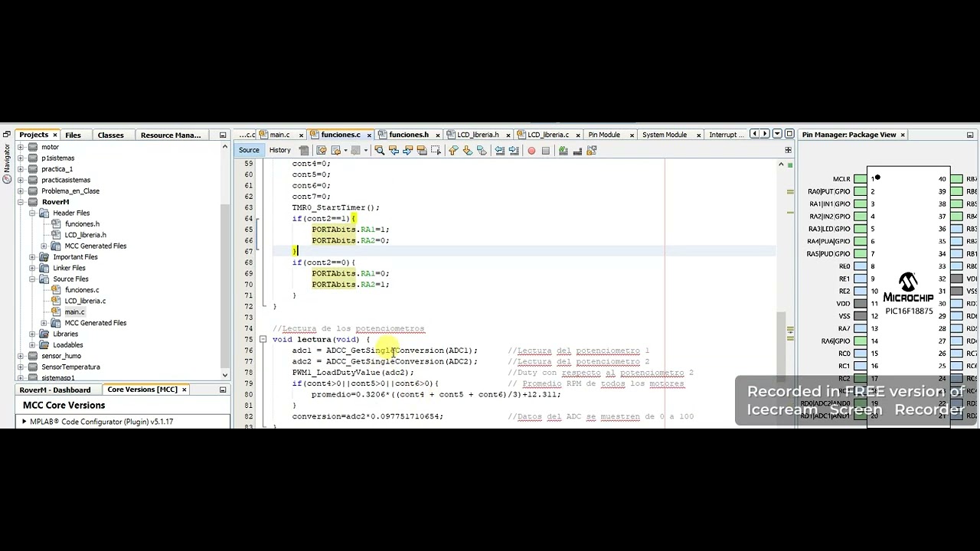Click the Find Next Occurrence toolbar icon
Image resolution: width=980 pixels, height=551 pixels.
[x=407, y=151]
